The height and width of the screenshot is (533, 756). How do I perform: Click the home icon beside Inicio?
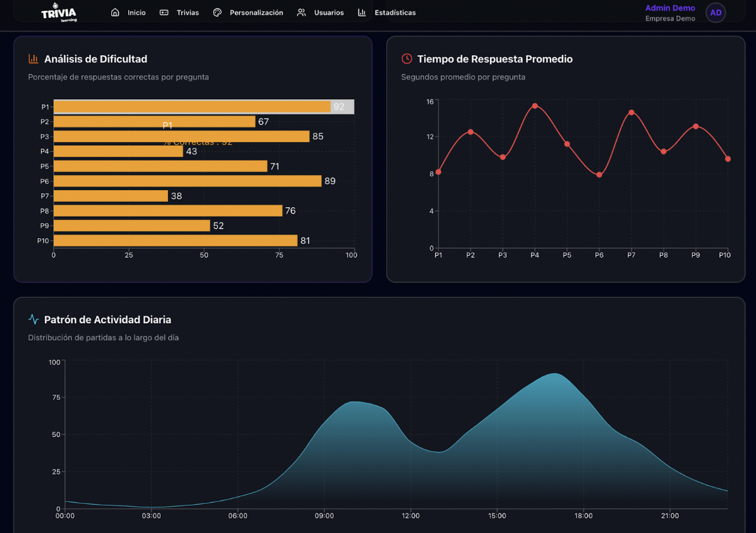(115, 13)
